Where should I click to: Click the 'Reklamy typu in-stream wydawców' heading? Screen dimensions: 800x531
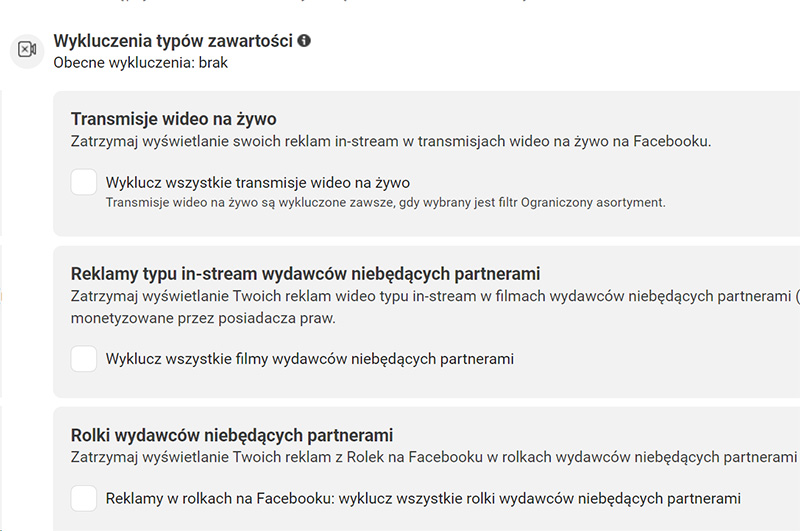[x=305, y=273]
